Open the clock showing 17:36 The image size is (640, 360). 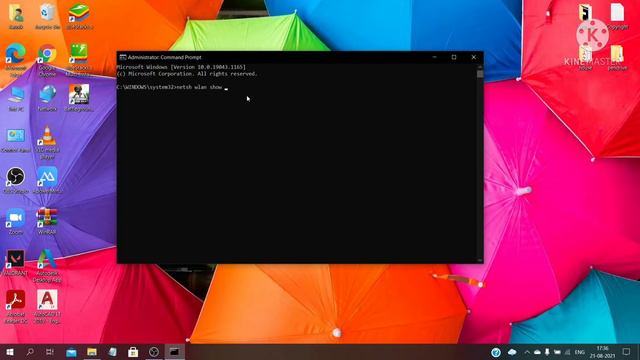coord(602,352)
